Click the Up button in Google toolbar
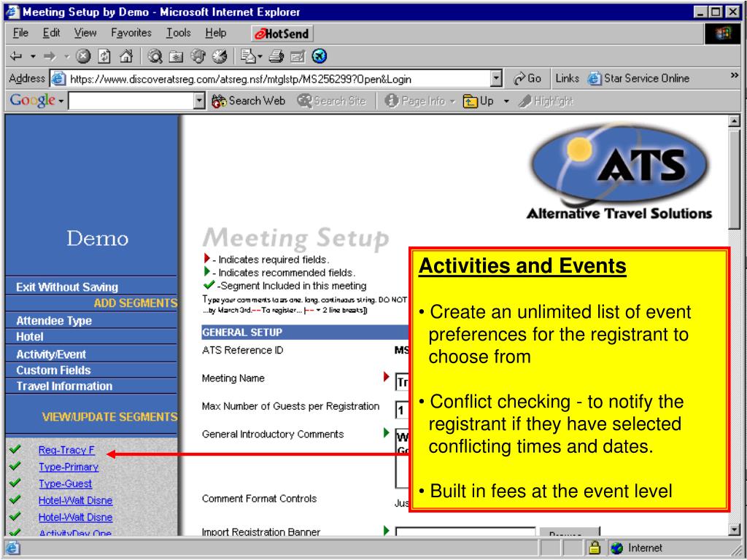 click(479, 101)
